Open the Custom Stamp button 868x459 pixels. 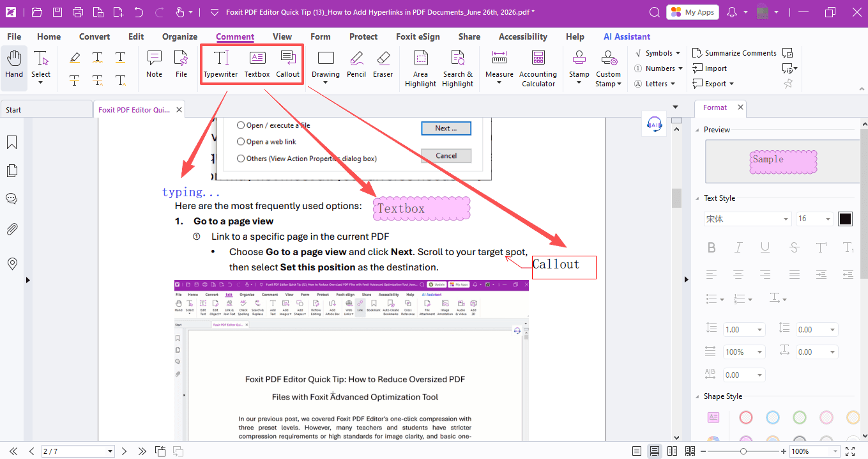[608, 68]
